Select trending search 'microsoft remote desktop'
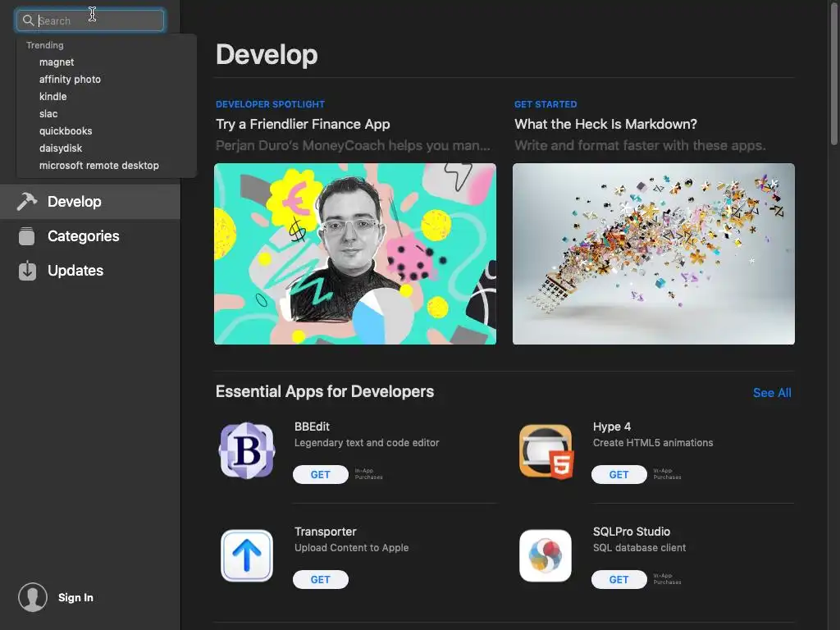 tap(99, 165)
